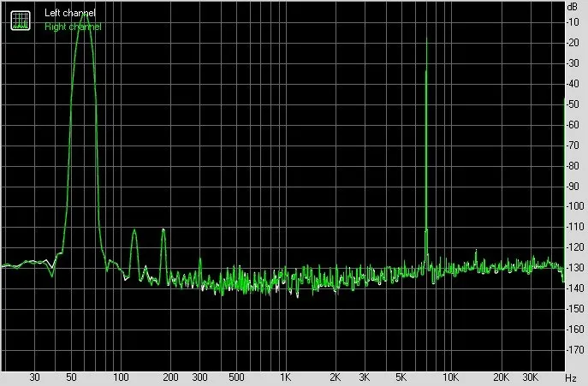Click the 100 Hz frequency label
Screen dimensions: 588x386
(x=121, y=377)
